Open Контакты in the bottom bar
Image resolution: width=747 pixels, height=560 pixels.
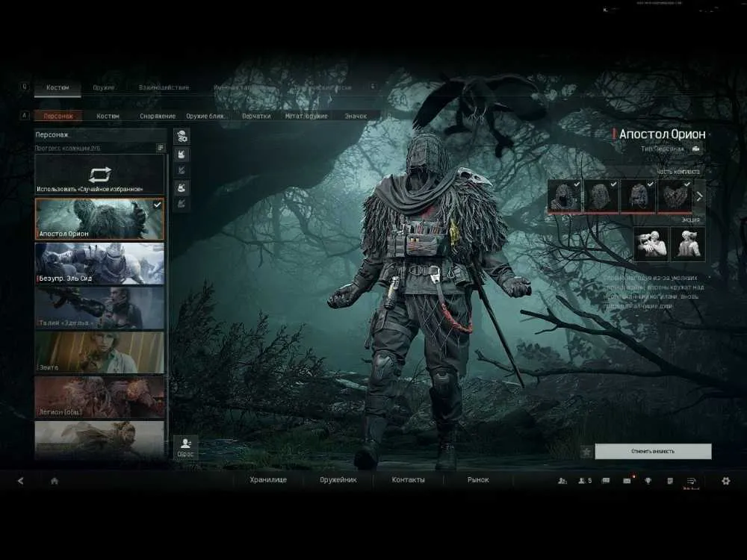pyautogui.click(x=409, y=480)
